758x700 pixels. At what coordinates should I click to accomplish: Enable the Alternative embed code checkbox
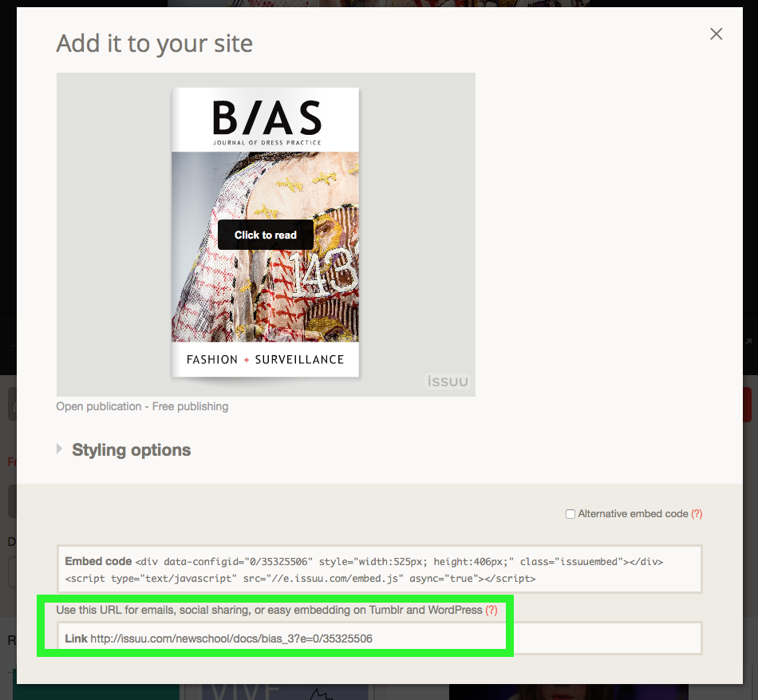pyautogui.click(x=570, y=514)
